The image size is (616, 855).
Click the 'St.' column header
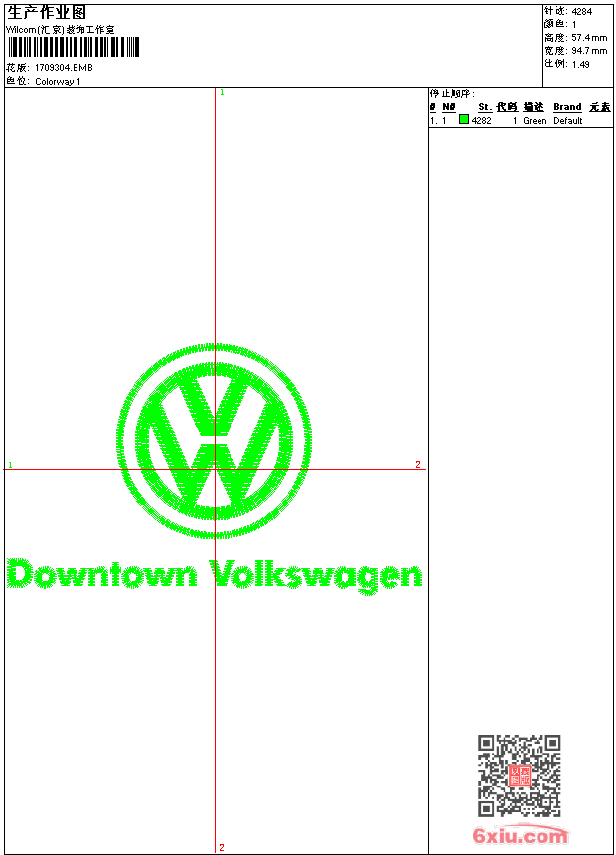tap(485, 107)
